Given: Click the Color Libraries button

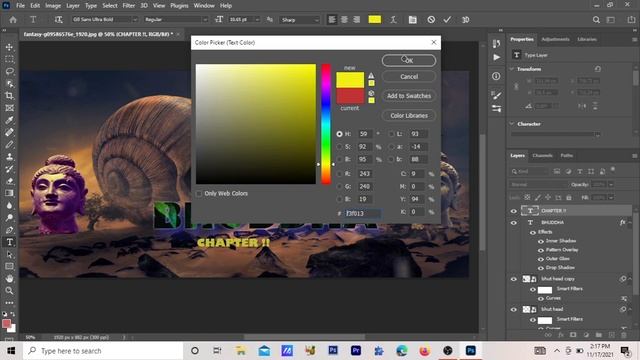Looking at the screenshot, I should tap(409, 116).
